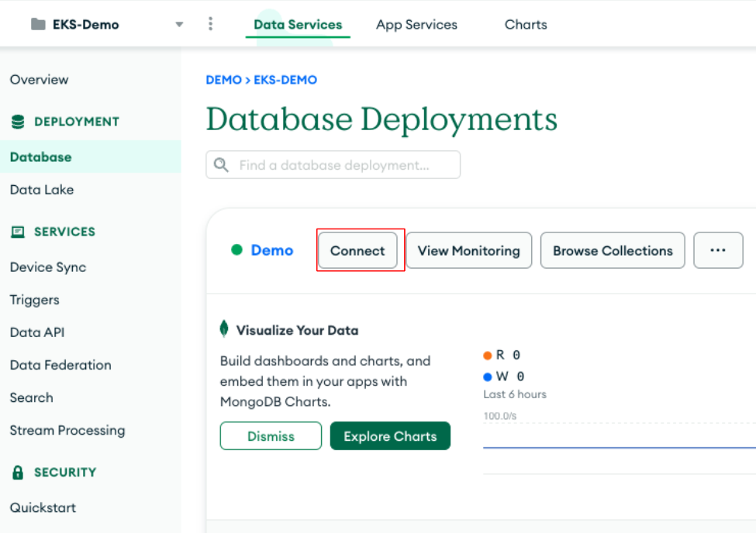
Task: Click the Services icon in the left sidebar
Action: [16, 232]
